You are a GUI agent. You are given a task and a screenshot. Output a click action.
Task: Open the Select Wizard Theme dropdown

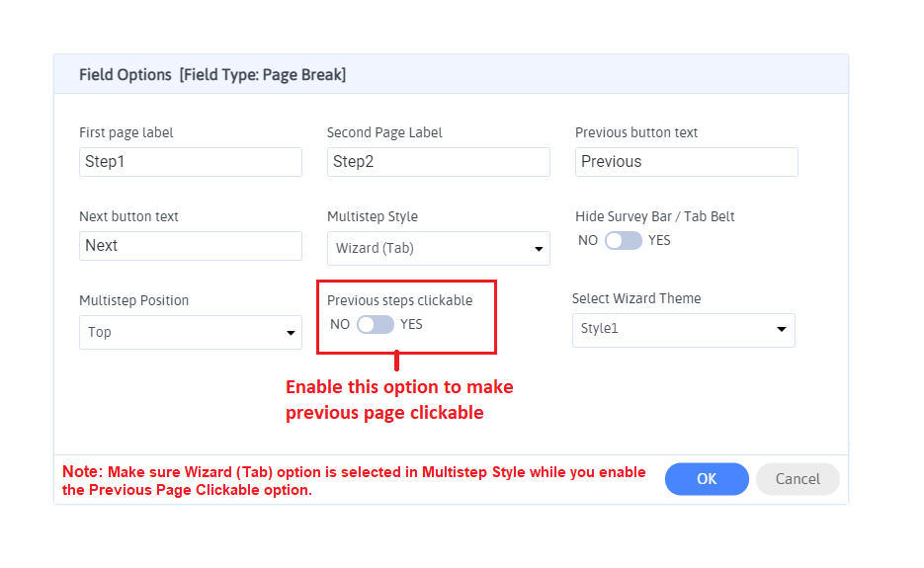click(x=683, y=330)
